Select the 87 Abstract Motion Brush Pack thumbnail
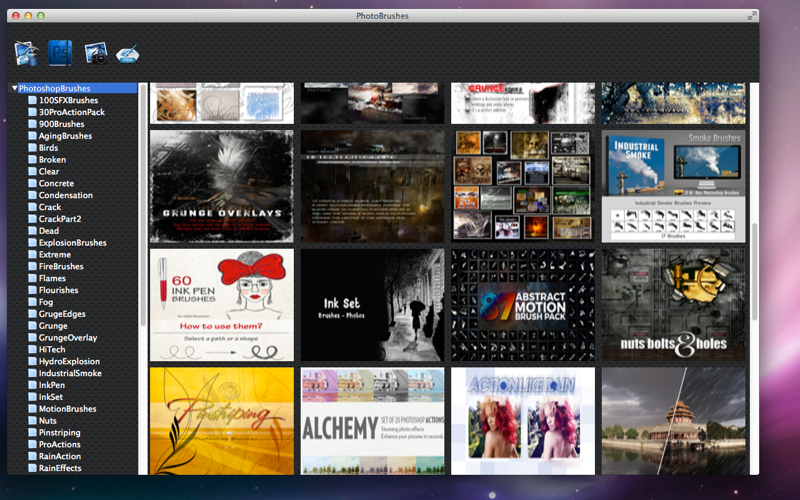The width and height of the screenshot is (800, 500). coord(523,305)
